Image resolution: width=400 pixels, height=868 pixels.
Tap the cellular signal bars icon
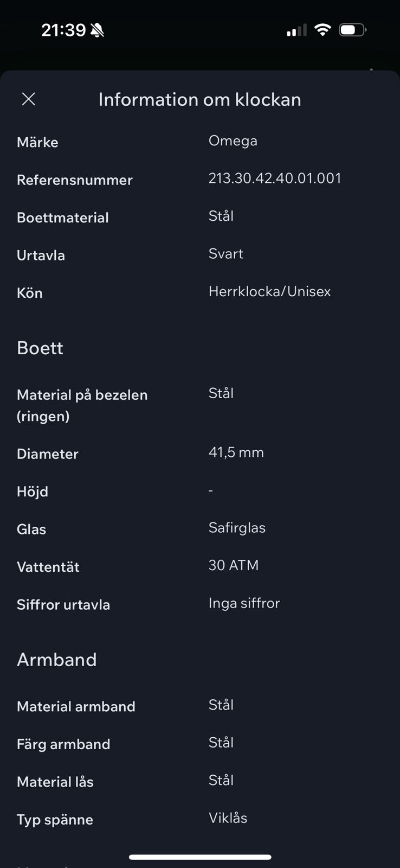pyautogui.click(x=296, y=30)
